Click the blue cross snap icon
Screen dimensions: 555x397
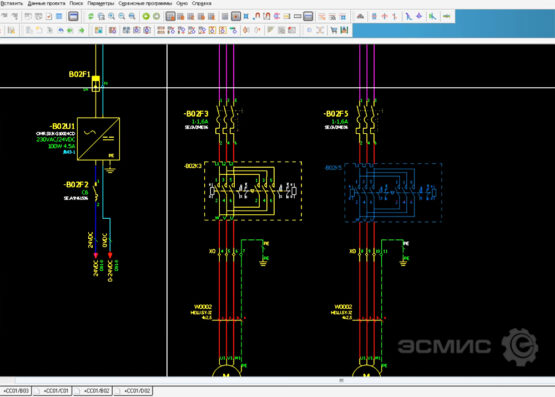246,16
